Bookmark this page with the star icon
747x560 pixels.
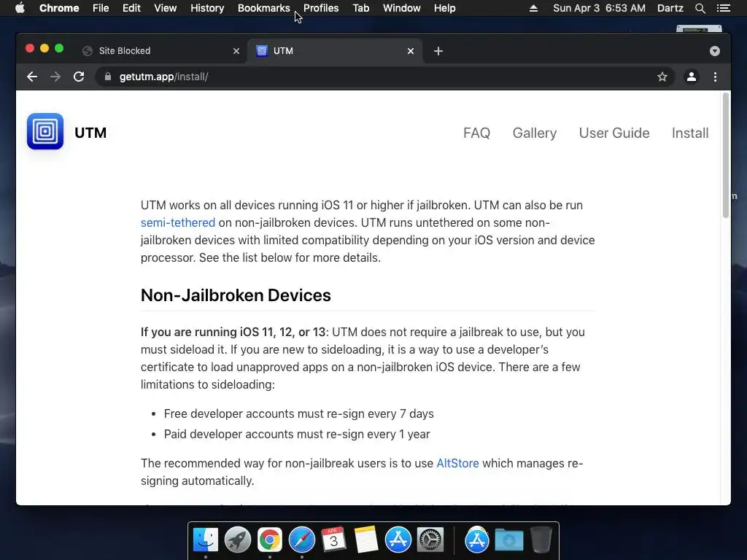point(662,77)
